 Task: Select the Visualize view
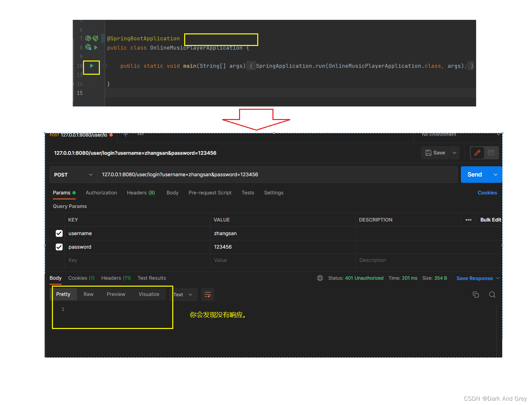(x=149, y=294)
